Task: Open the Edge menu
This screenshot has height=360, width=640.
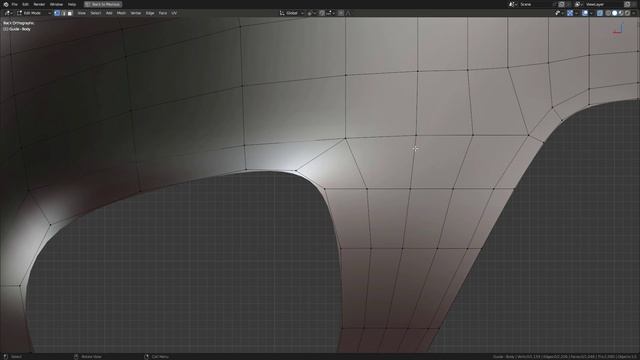Action: pyautogui.click(x=150, y=13)
